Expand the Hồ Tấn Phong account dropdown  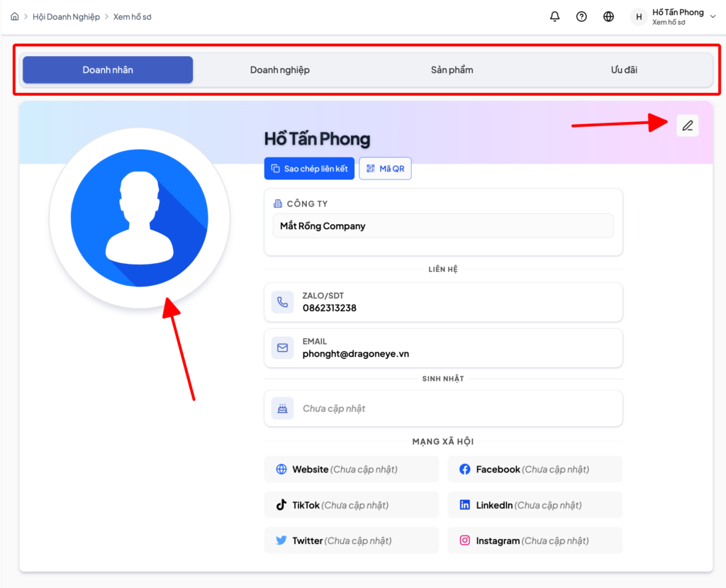(x=713, y=17)
